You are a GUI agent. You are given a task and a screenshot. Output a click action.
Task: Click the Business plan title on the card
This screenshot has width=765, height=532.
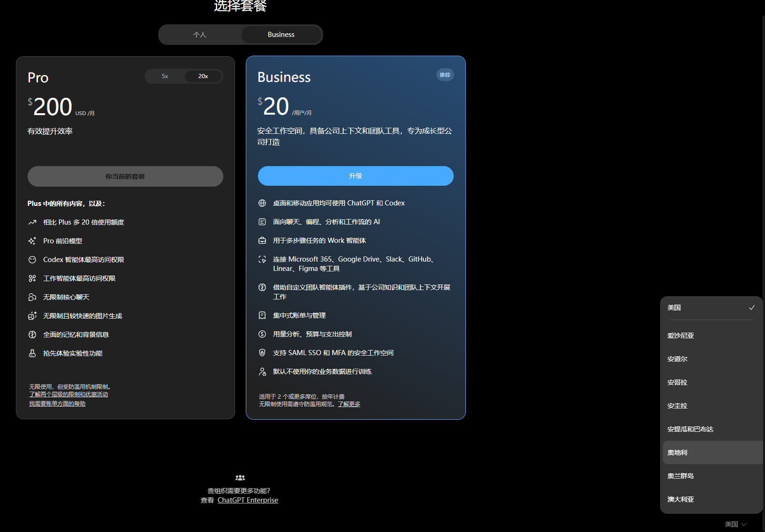click(284, 77)
